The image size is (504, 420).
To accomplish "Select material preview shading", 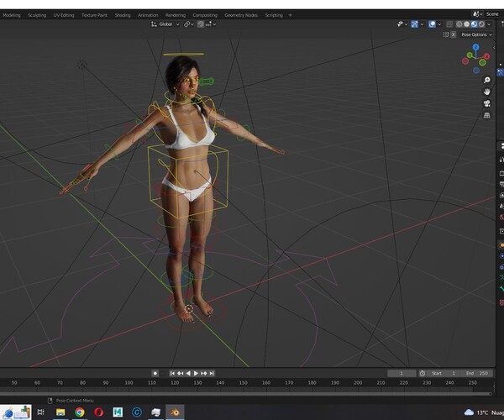I will coord(474,24).
